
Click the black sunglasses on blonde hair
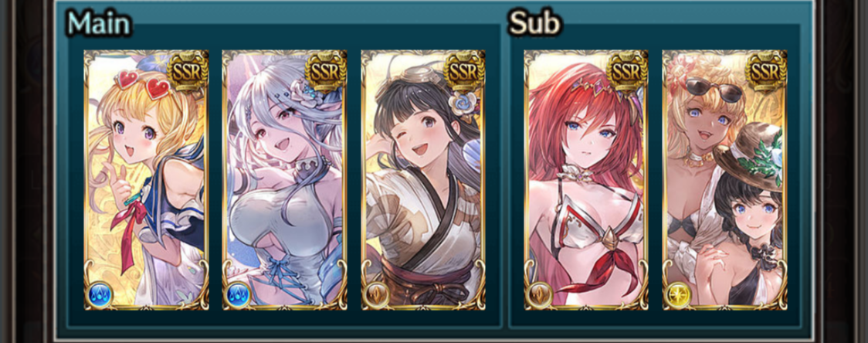pyautogui.click(x=714, y=89)
